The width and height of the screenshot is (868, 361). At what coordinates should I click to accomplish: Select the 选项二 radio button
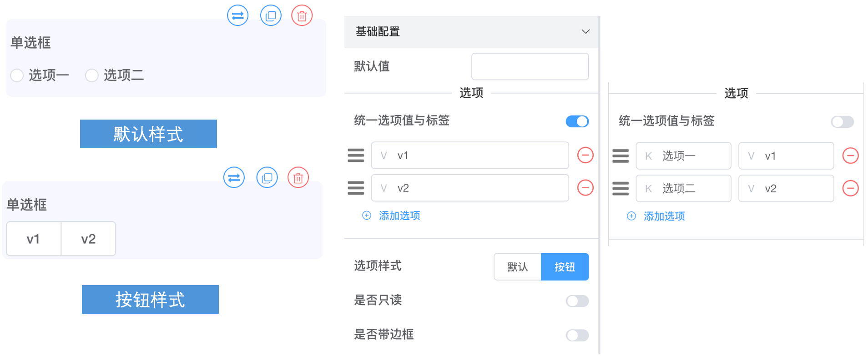pyautogui.click(x=92, y=75)
